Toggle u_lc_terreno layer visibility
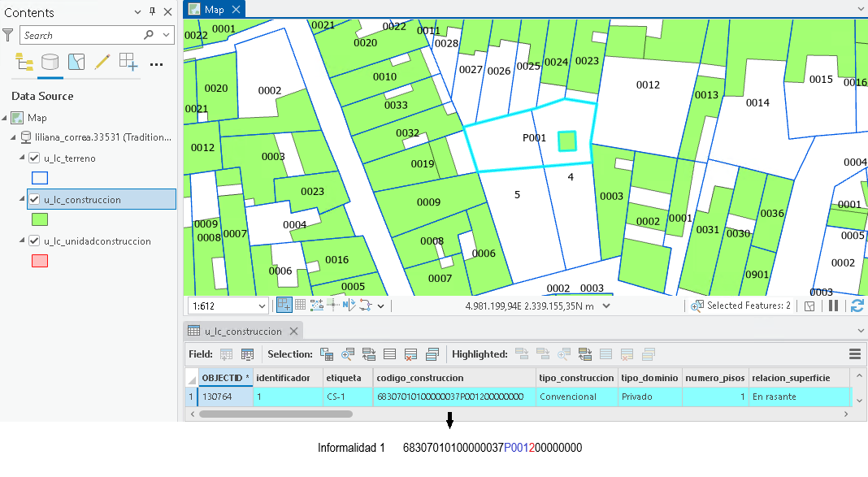Screen dimensions: 868x477 pyautogui.click(x=34, y=158)
